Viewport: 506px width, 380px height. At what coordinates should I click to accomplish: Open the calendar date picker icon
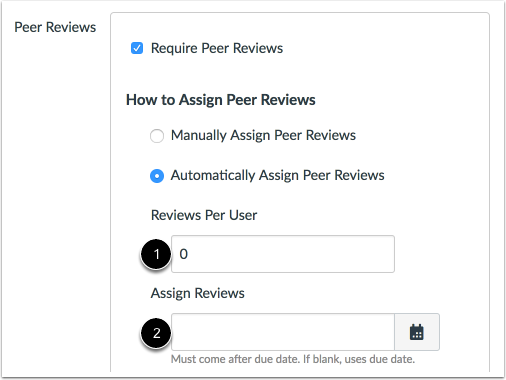tap(417, 332)
